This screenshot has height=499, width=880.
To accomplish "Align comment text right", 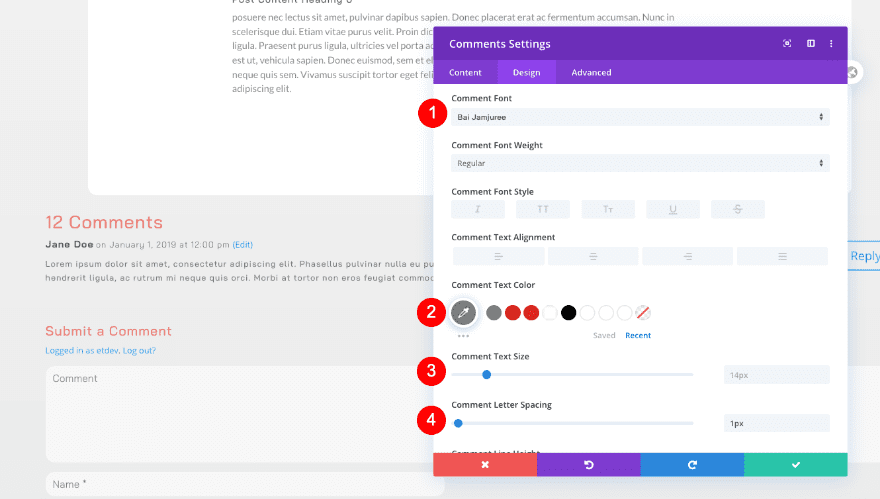I will click(688, 257).
